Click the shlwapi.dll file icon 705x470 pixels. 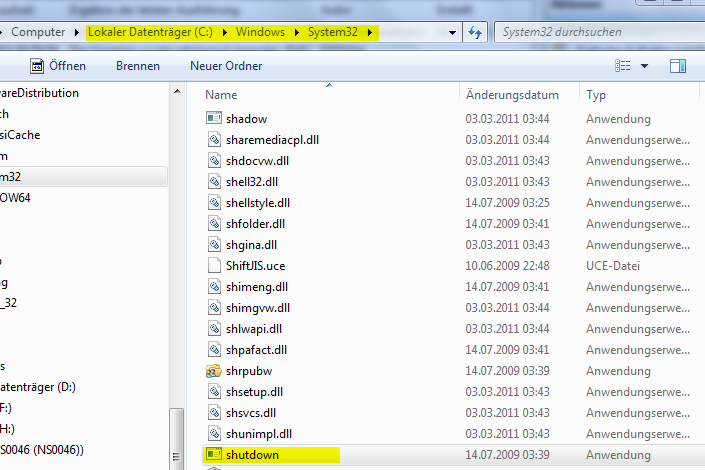coord(214,328)
